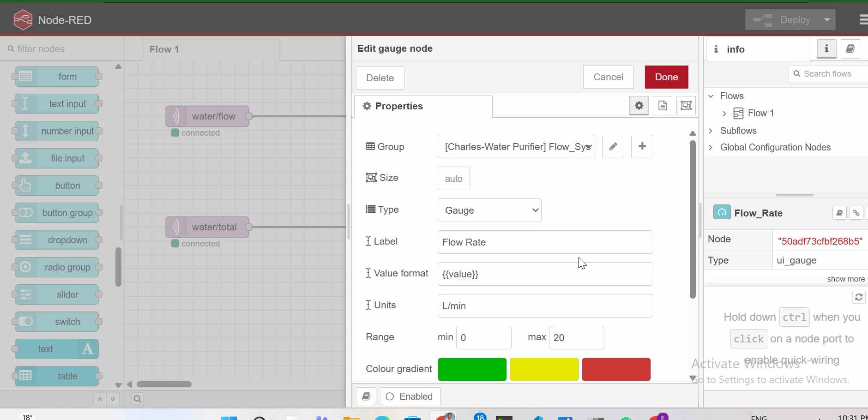
Task: Click the button node in the palette
Action: pyautogui.click(x=57, y=186)
